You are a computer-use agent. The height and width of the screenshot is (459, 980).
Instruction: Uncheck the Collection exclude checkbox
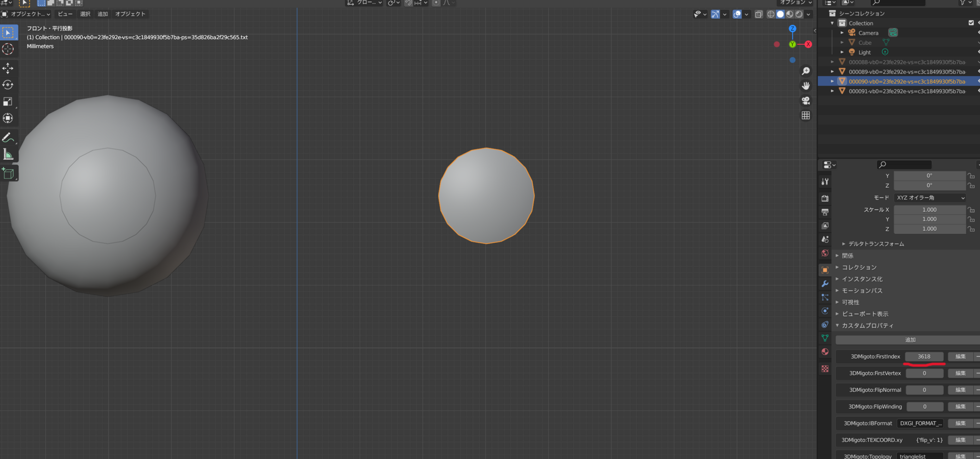(971, 23)
